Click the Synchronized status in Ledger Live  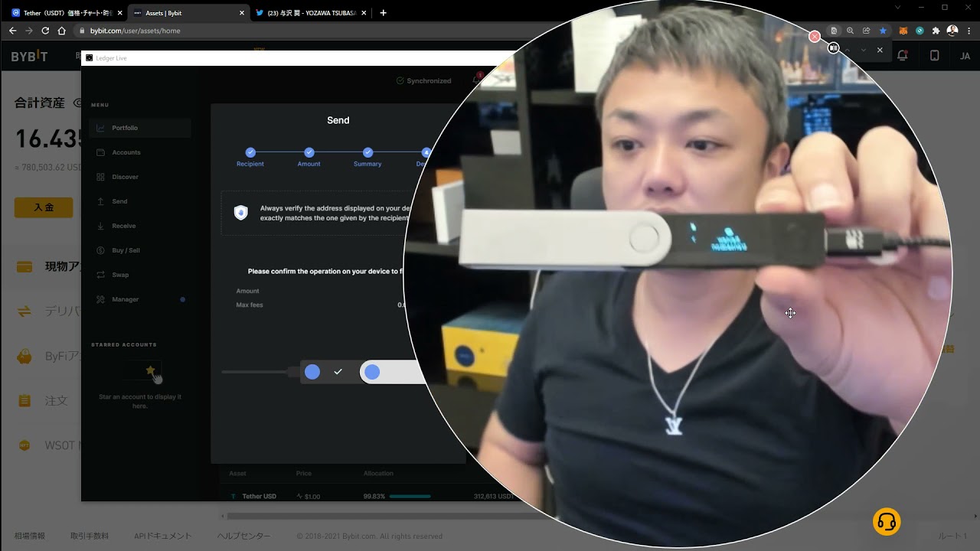pos(424,80)
